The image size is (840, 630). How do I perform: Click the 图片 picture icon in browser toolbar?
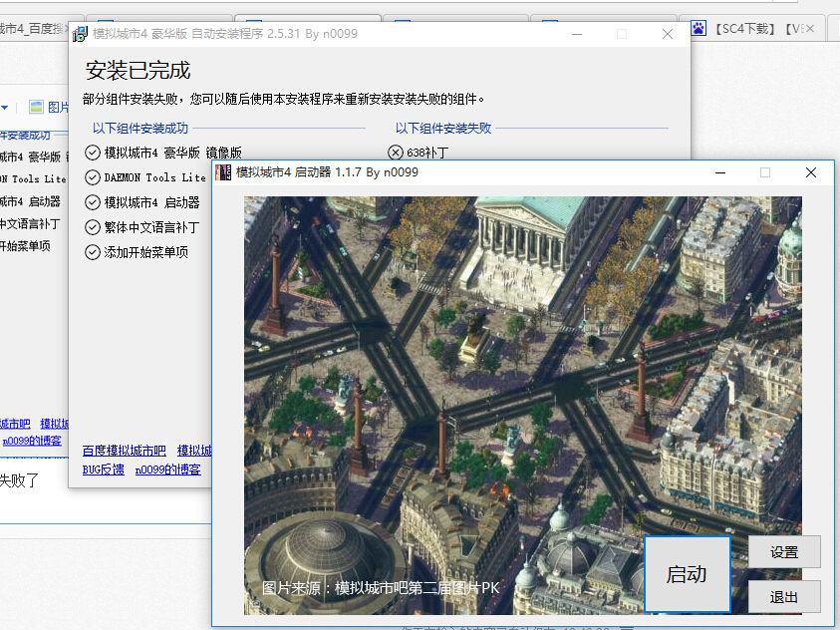coord(37,107)
